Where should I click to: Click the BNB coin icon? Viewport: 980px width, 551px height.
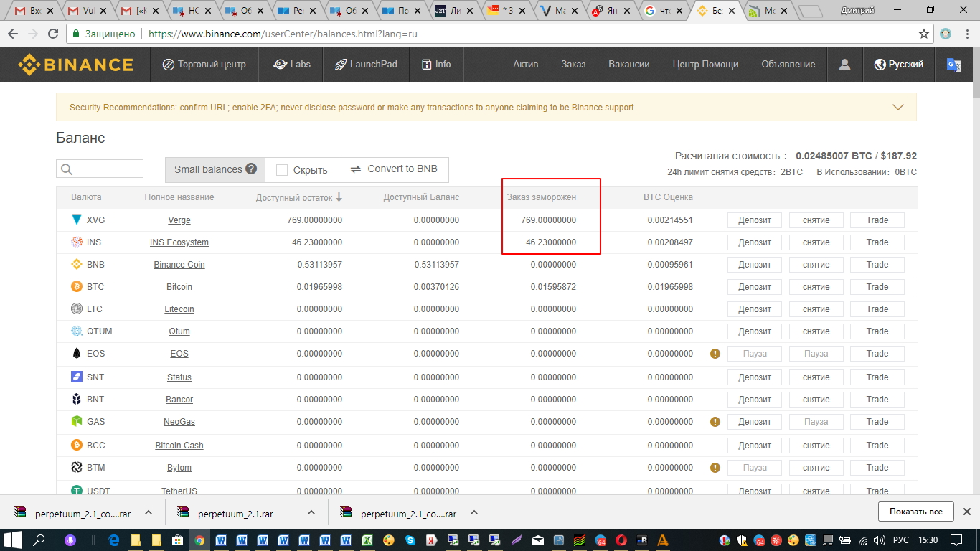[x=77, y=265]
